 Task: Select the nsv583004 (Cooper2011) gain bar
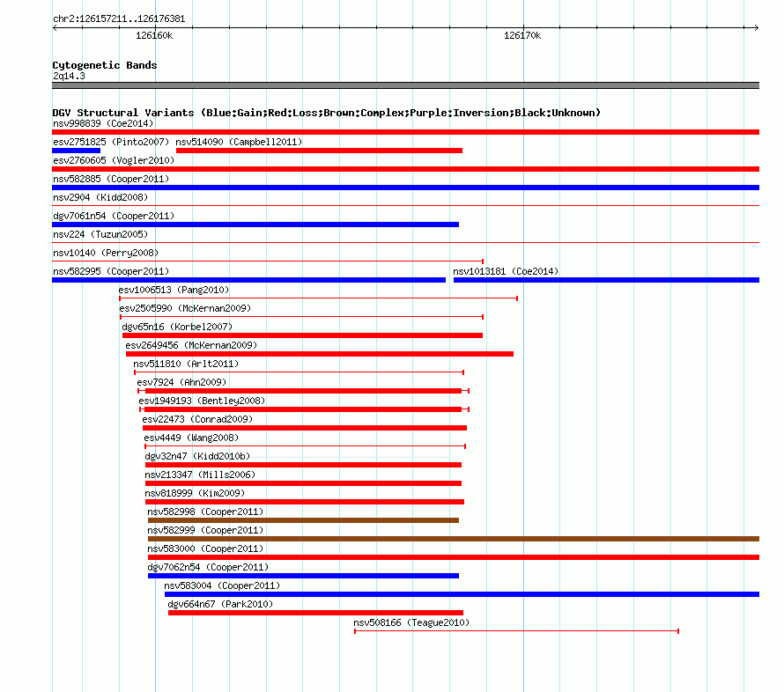point(462,594)
